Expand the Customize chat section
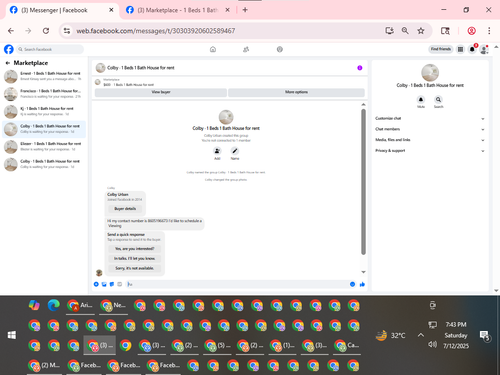Image resolution: width=500 pixels, height=375 pixels. coord(429,118)
